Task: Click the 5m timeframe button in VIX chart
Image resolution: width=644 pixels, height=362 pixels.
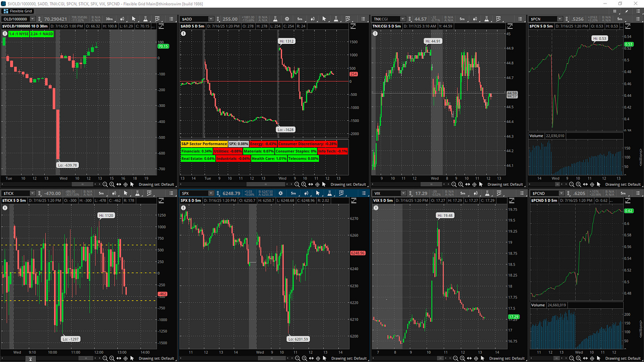Action: coord(462,193)
